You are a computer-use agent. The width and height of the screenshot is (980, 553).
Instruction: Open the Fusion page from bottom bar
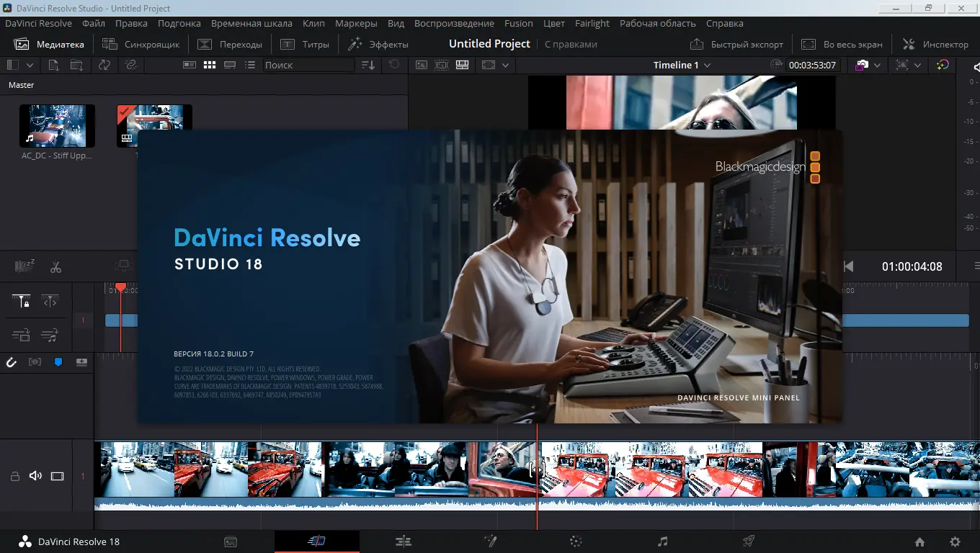(490, 541)
